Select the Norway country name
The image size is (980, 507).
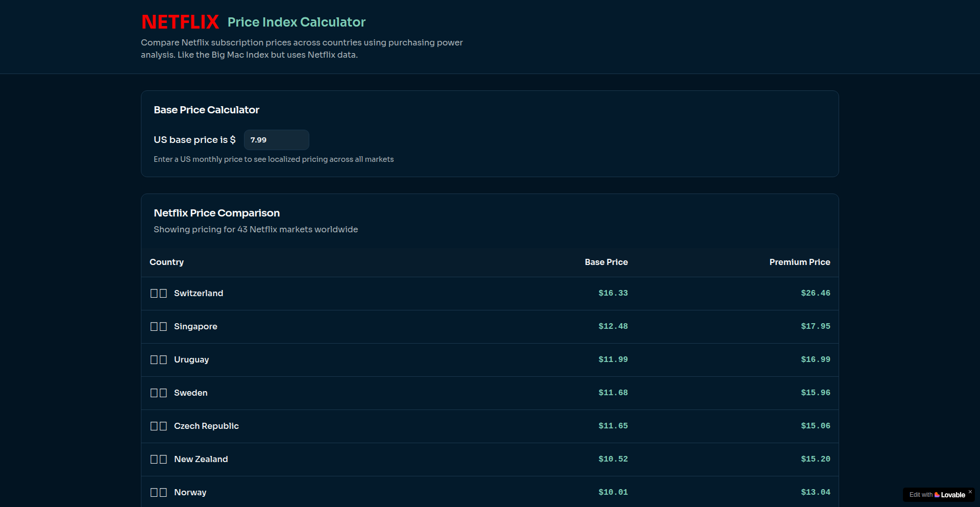tap(190, 492)
